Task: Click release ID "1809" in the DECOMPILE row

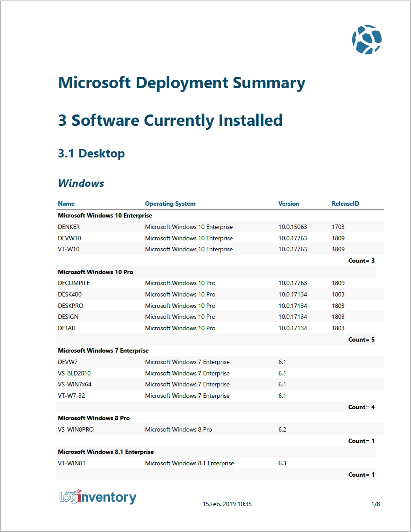Action: [338, 283]
